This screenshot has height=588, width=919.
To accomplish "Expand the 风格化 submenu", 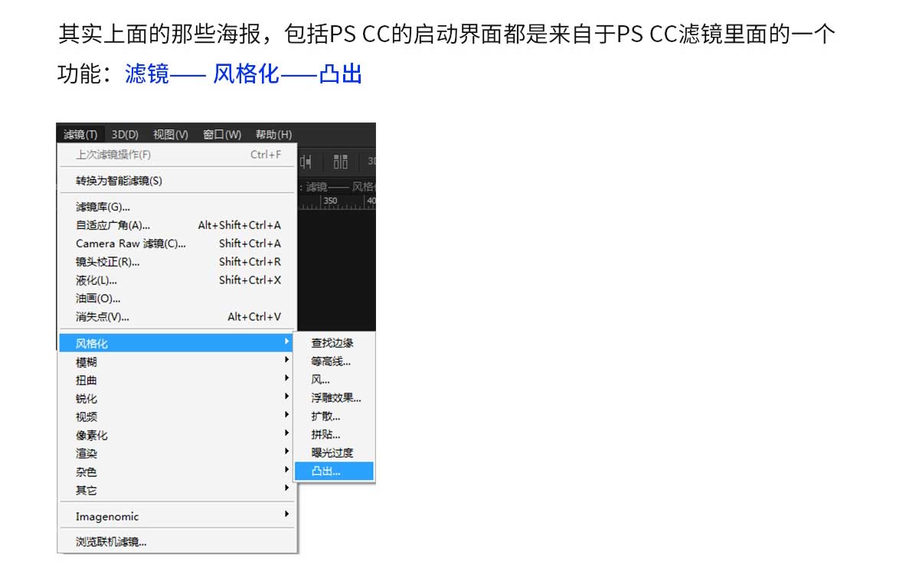I will click(178, 343).
